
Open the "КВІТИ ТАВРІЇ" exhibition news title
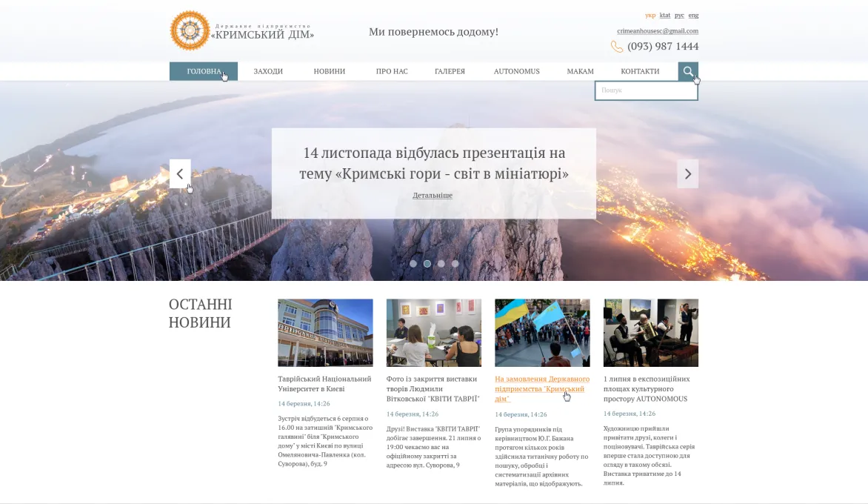pyautogui.click(x=433, y=389)
